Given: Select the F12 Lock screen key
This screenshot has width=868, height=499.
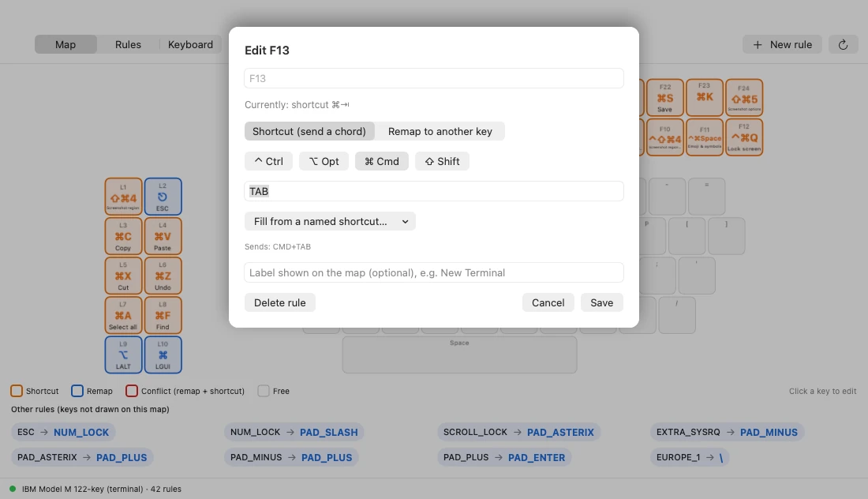Looking at the screenshot, I should point(744,137).
